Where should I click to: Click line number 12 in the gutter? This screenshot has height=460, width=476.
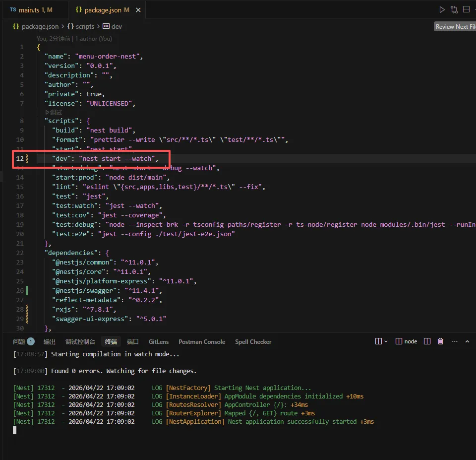(20, 158)
